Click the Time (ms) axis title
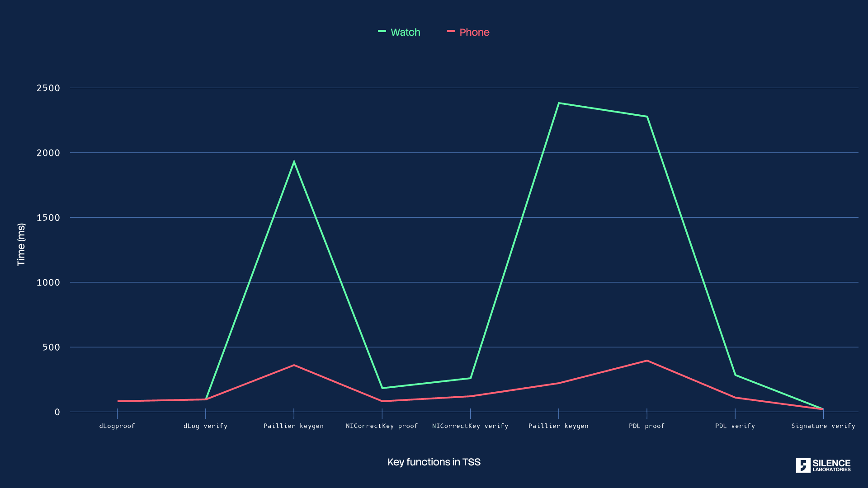Screen dimensions: 868x488 click(x=21, y=244)
